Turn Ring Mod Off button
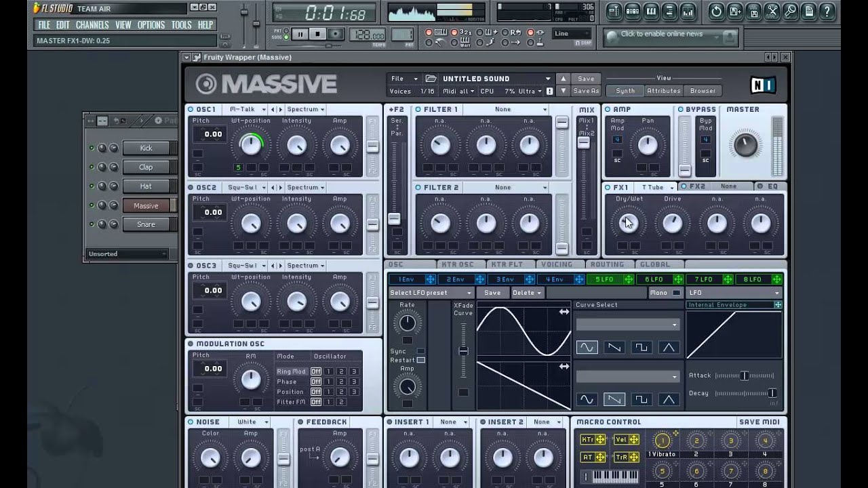Image resolution: width=868 pixels, height=488 pixels. click(316, 371)
